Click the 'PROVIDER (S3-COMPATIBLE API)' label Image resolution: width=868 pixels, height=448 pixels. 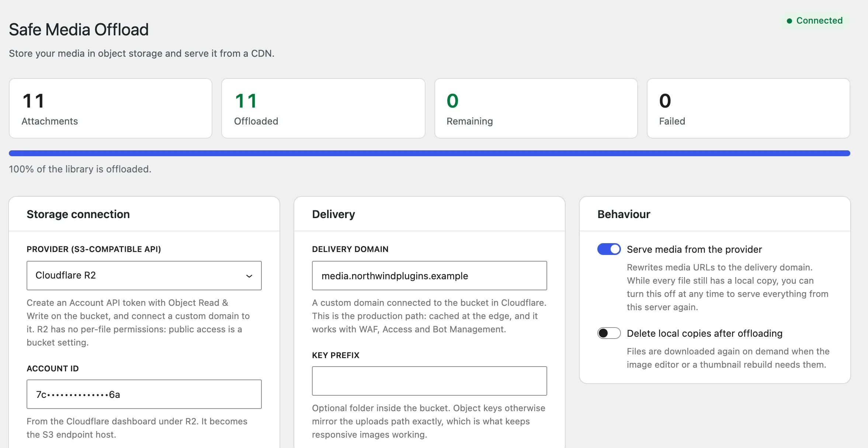point(94,249)
